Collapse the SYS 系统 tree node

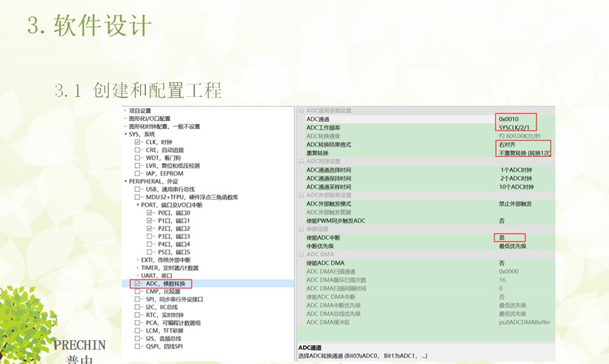click(125, 134)
